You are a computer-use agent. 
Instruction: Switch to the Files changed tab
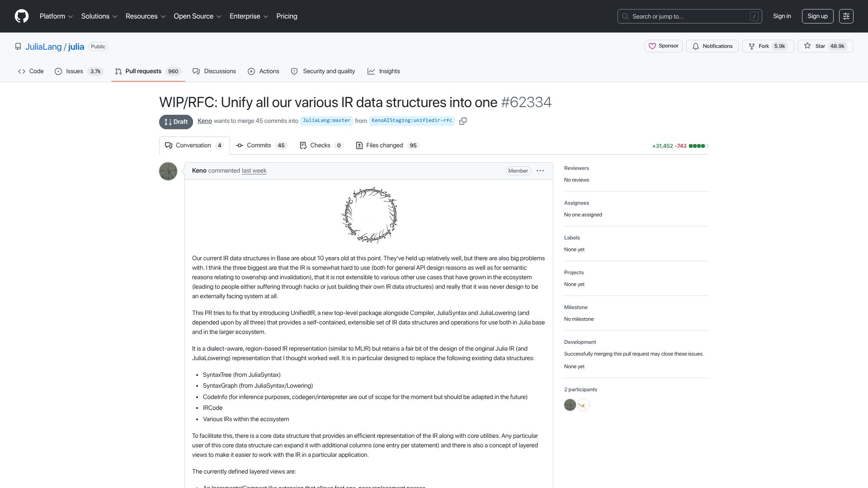(387, 145)
